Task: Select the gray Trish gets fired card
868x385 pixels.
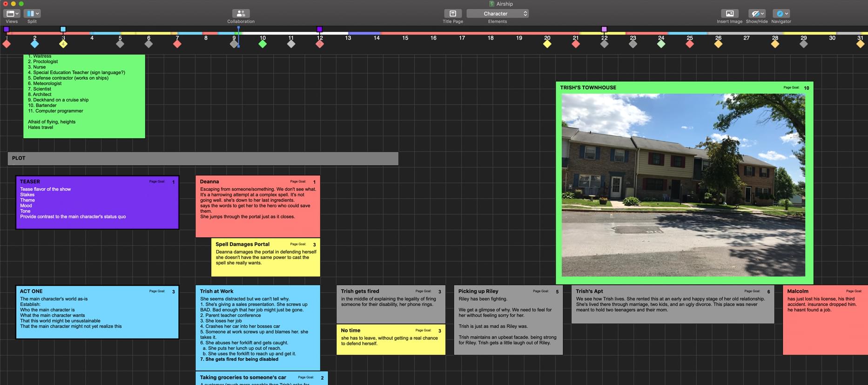Action: (x=391, y=304)
